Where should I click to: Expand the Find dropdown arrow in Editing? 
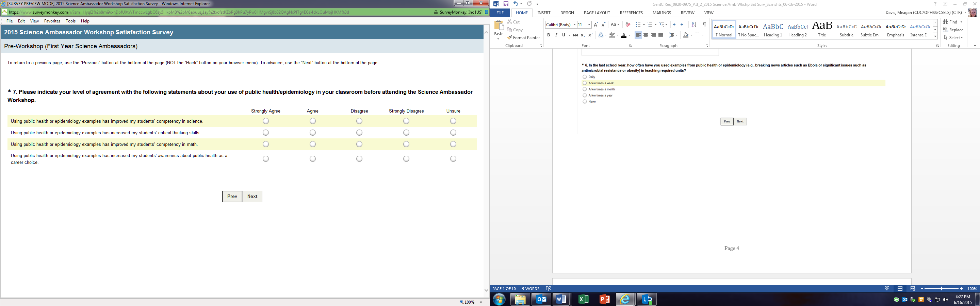[961, 22]
